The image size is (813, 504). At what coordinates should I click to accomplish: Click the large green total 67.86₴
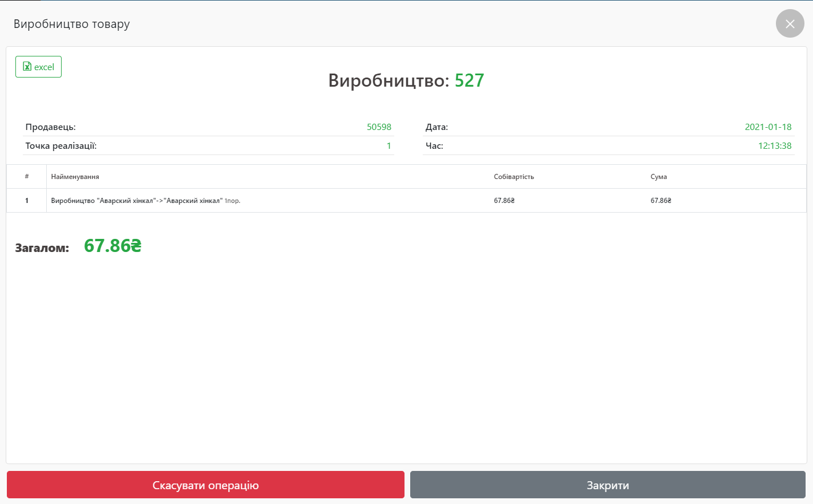click(112, 246)
